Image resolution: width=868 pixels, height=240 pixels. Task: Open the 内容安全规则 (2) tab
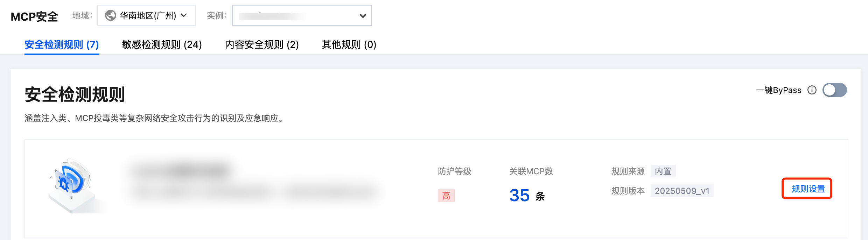tap(262, 44)
